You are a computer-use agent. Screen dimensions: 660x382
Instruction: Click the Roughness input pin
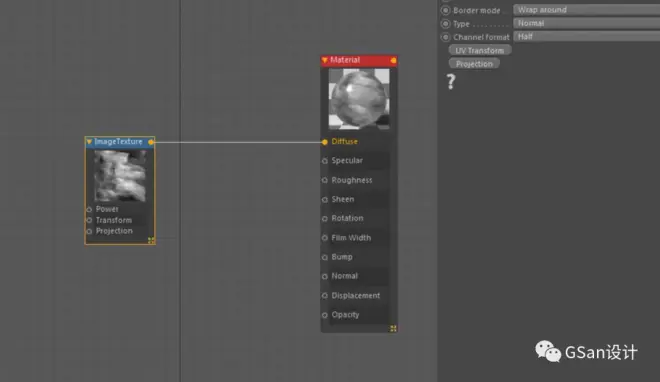point(325,180)
